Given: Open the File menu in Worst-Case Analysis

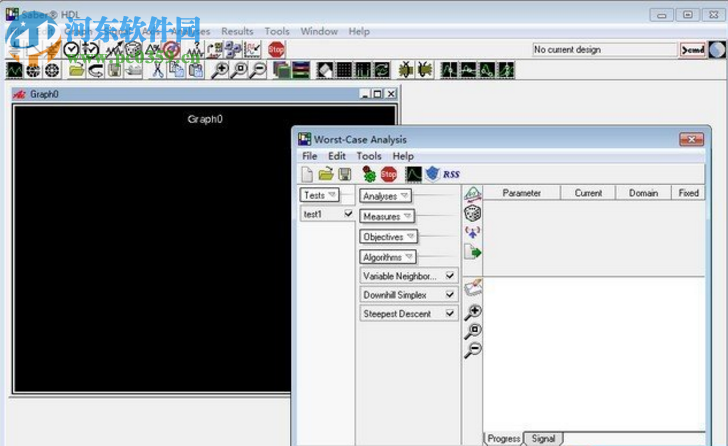Looking at the screenshot, I should point(310,156).
